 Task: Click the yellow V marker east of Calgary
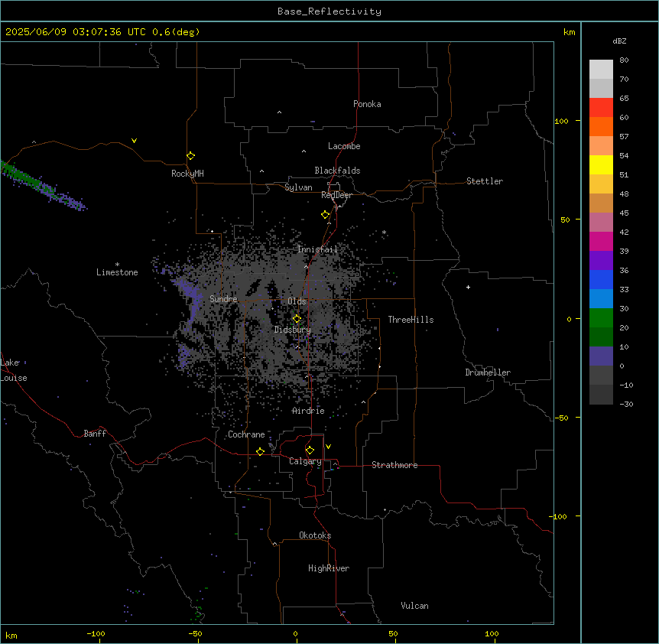328,447
